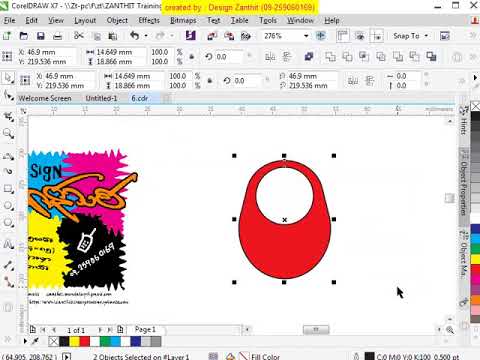Toggle Show grid icon
480x360 pixels.
360,36
